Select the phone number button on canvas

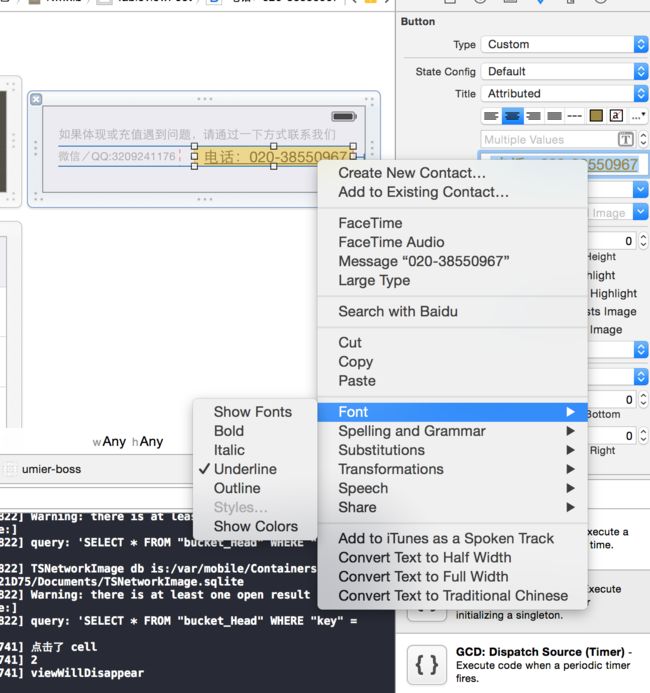pyautogui.click(x=274, y=156)
